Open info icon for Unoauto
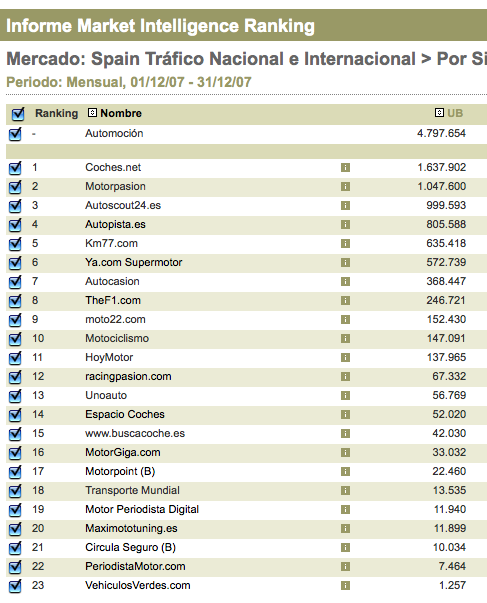The image size is (487, 603). (345, 396)
